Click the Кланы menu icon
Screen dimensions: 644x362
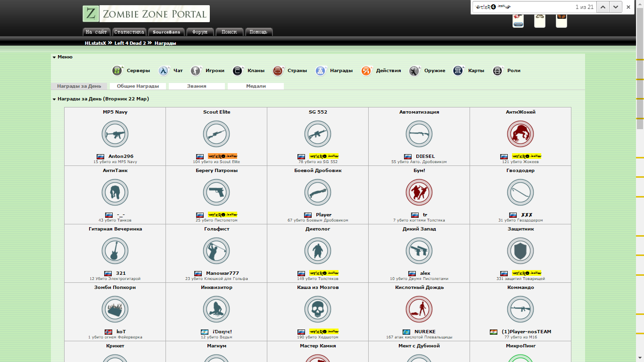[238, 71]
